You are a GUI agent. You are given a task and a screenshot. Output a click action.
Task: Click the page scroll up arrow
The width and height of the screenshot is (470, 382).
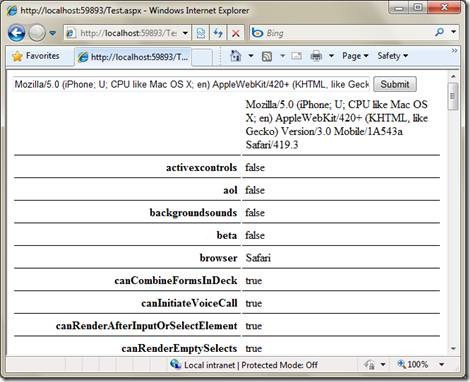453,76
